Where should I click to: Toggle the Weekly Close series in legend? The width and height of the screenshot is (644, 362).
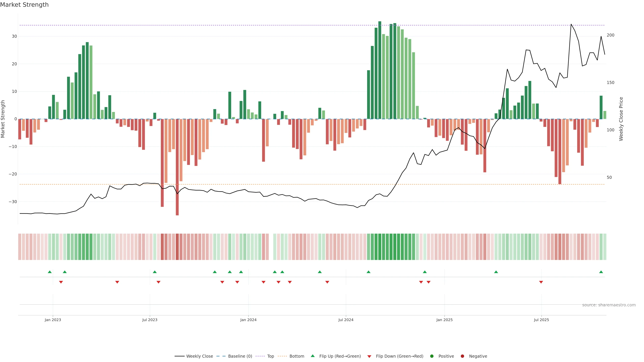[x=199, y=356]
